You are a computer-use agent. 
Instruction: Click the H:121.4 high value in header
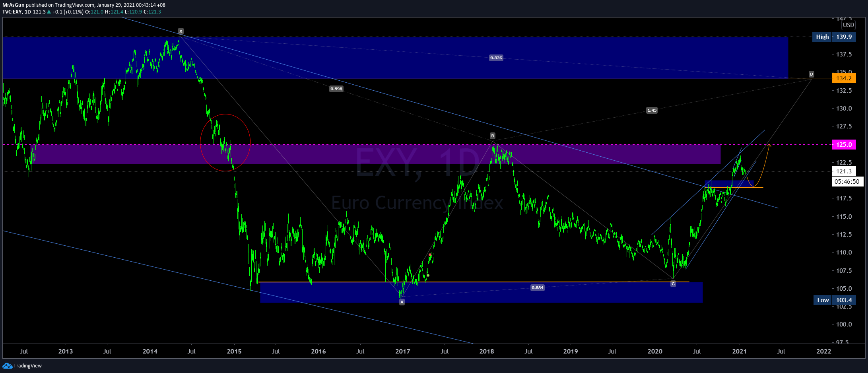pos(114,12)
